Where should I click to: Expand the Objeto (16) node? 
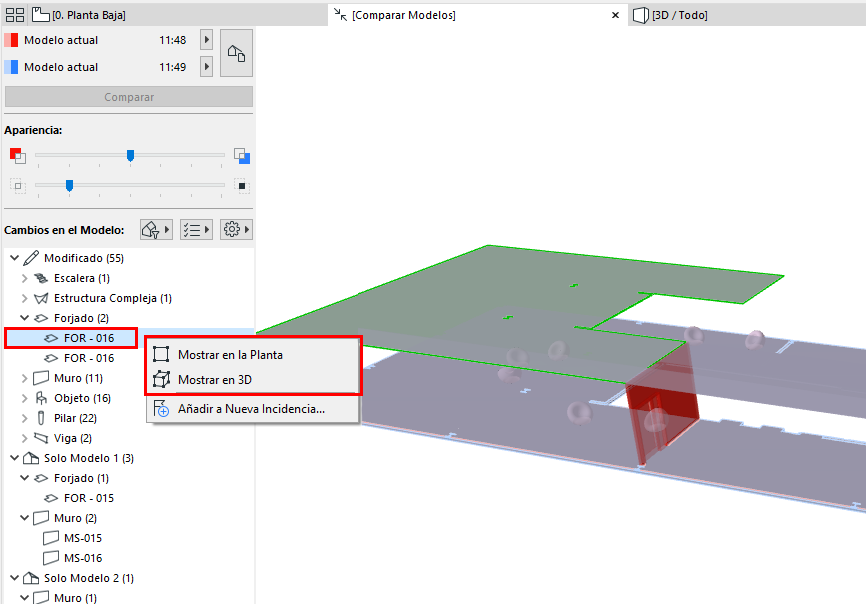click(x=24, y=398)
